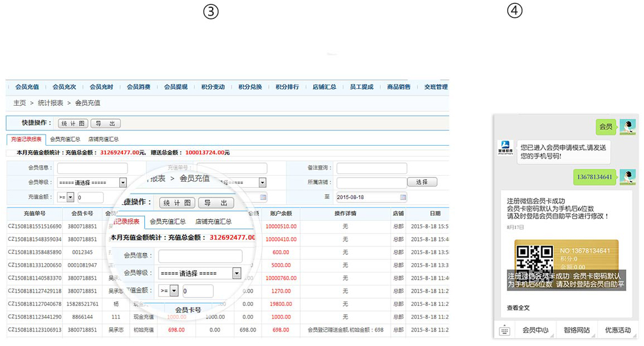The width and height of the screenshot is (644, 346).
Task: Select order number CZ1508181551516690
Action: point(35,226)
